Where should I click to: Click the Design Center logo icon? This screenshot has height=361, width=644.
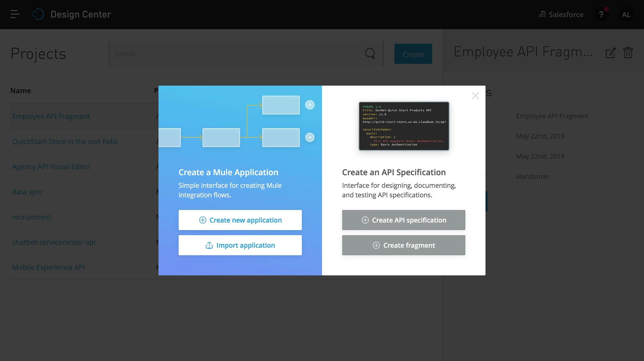pyautogui.click(x=38, y=14)
